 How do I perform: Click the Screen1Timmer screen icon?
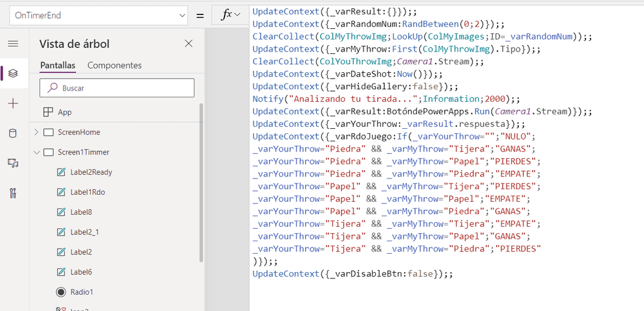[x=49, y=152]
